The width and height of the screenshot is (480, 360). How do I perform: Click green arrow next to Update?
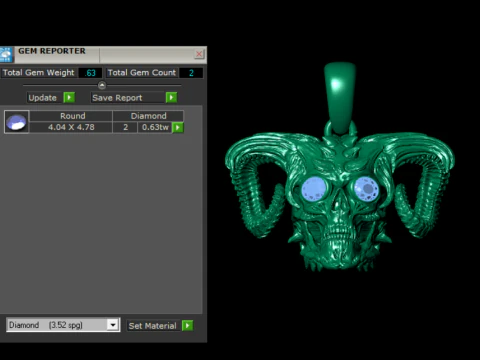(x=69, y=98)
